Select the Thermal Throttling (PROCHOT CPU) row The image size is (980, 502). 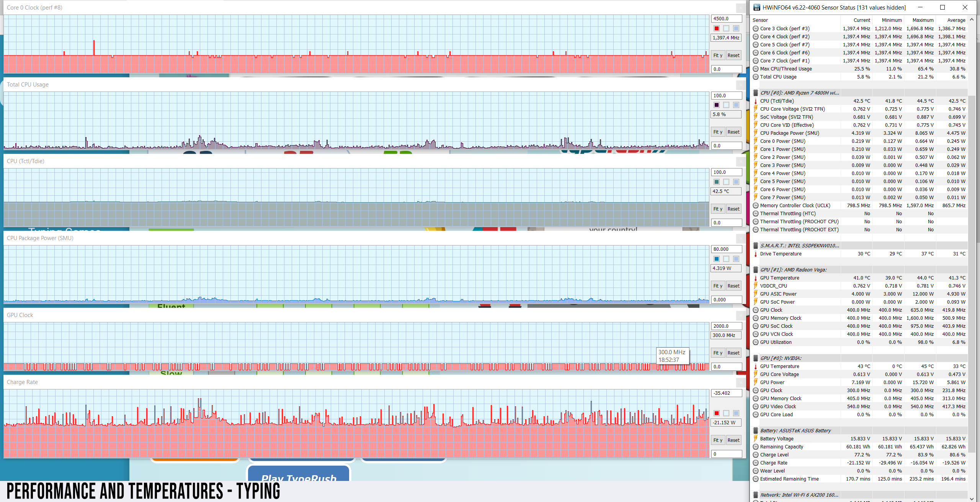[859, 221]
